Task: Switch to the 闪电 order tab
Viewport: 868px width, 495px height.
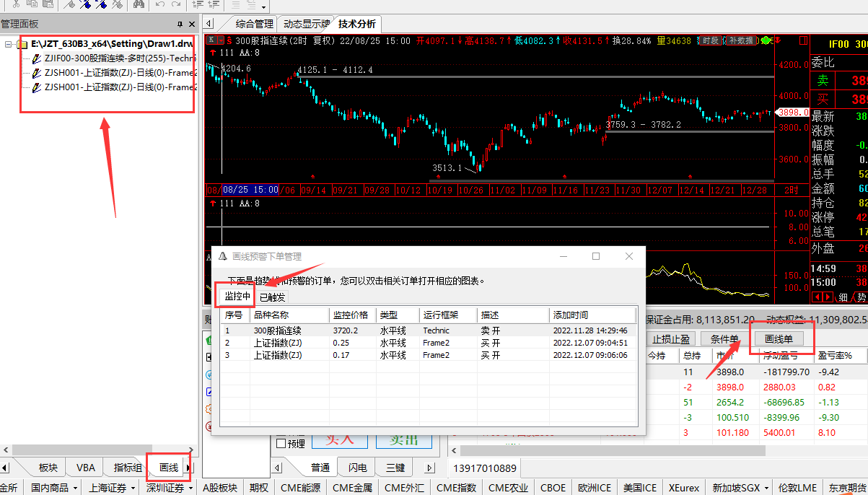Action: pos(357,468)
